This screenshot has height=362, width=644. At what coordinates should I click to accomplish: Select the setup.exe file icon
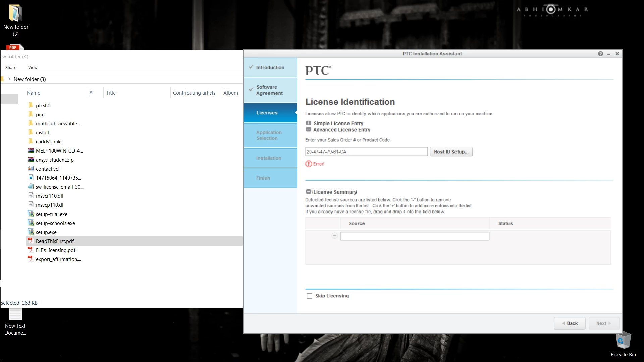[x=31, y=232]
